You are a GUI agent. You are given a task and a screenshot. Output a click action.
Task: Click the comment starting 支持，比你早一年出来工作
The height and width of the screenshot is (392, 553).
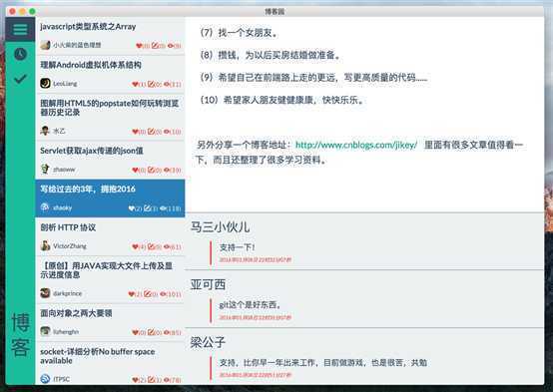[323, 362]
